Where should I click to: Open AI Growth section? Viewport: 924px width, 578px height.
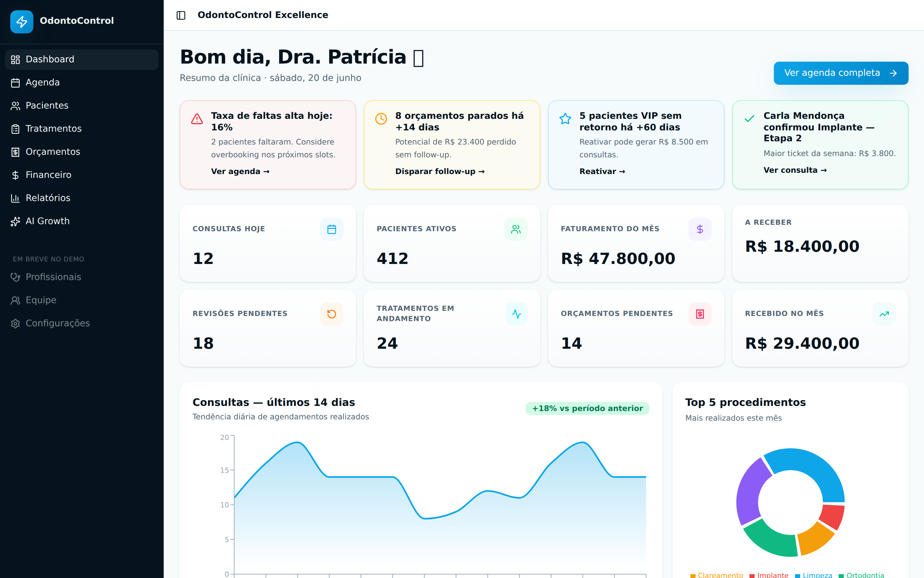82,221
